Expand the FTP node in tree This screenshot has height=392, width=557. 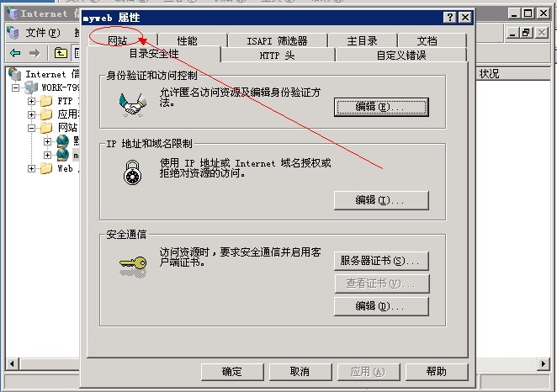31,101
